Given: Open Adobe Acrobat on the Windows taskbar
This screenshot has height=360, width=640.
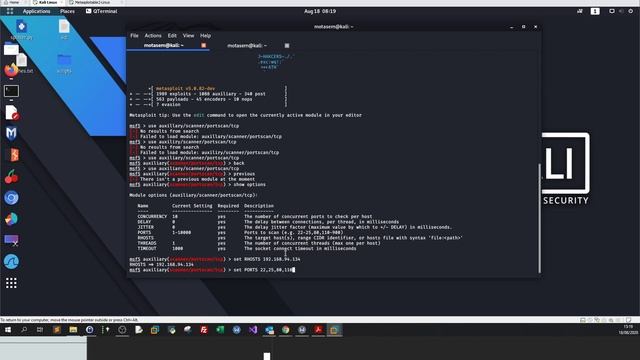Looking at the screenshot, I should [318, 330].
